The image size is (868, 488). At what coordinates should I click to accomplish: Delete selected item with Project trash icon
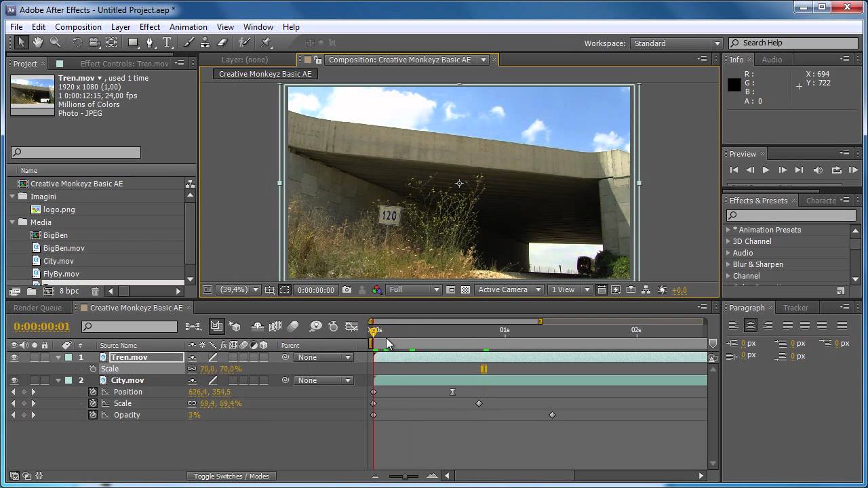click(x=95, y=291)
